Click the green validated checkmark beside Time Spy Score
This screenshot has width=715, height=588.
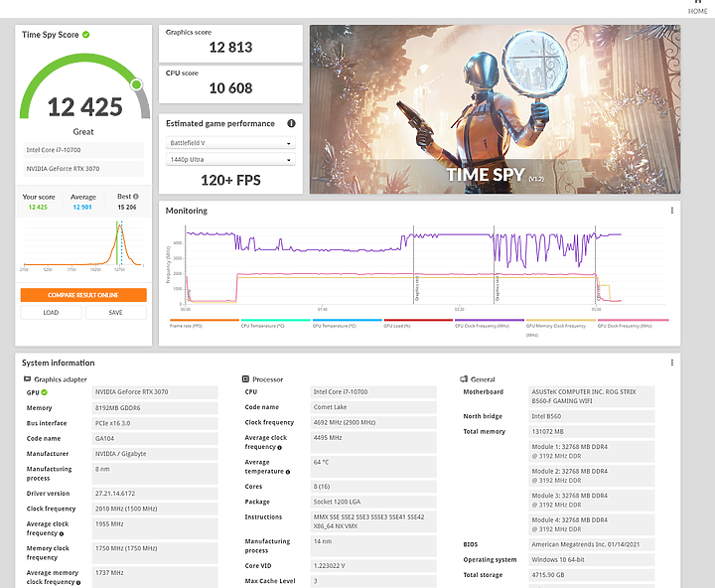tap(86, 34)
